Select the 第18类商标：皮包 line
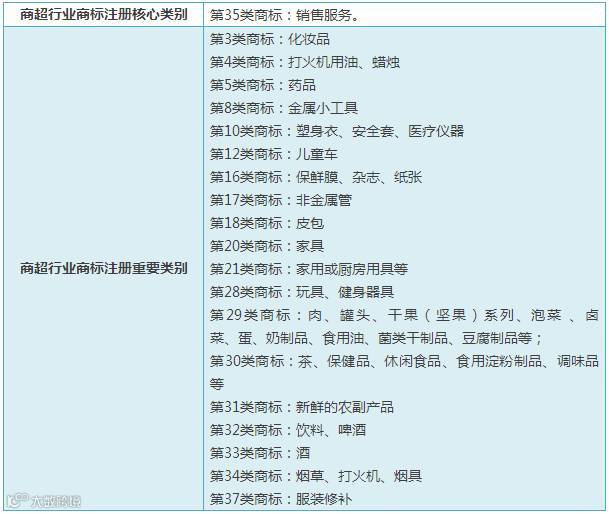Viewport: 609px width, 514px height. (x=267, y=223)
